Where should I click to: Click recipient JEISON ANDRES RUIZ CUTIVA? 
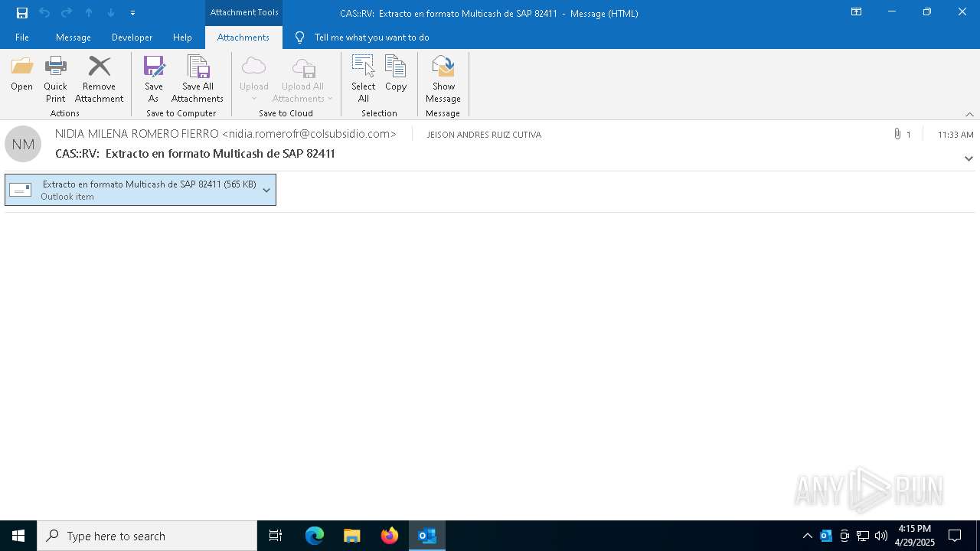click(484, 135)
